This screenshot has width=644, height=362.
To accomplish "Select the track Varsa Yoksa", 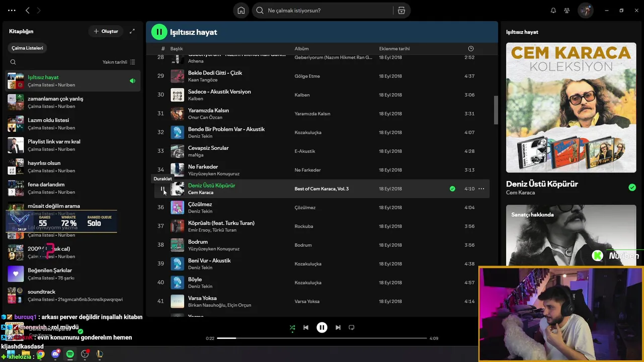I will (x=202, y=298).
